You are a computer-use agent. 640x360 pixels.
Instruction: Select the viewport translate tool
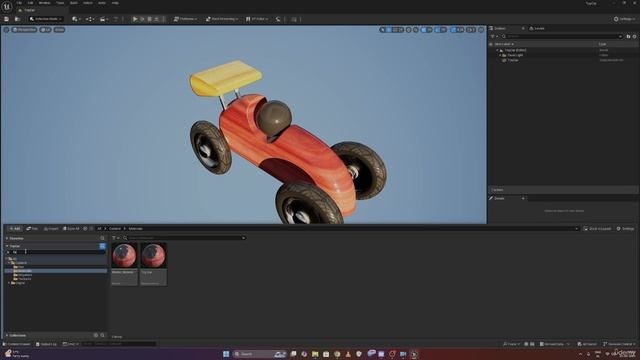pyautogui.click(x=389, y=30)
